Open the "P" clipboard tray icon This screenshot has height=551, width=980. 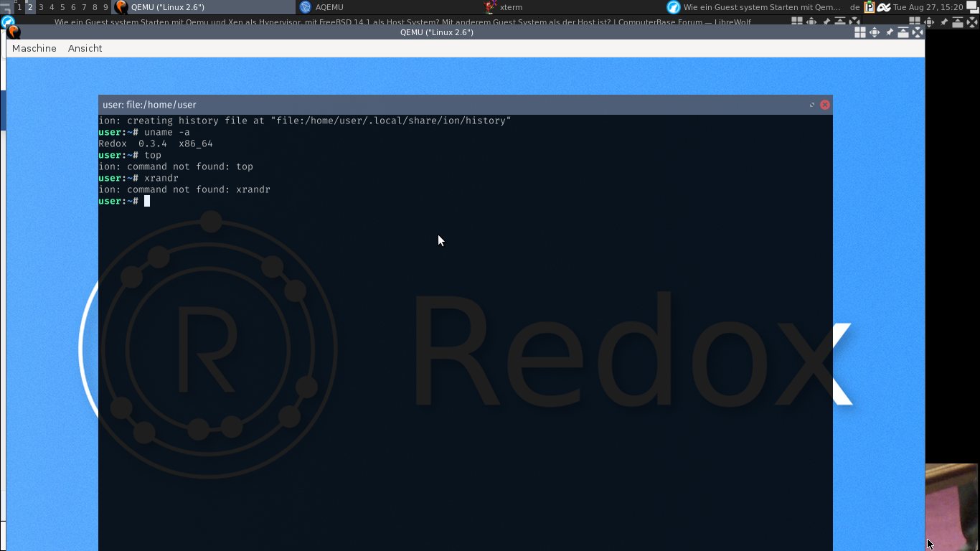tap(870, 7)
